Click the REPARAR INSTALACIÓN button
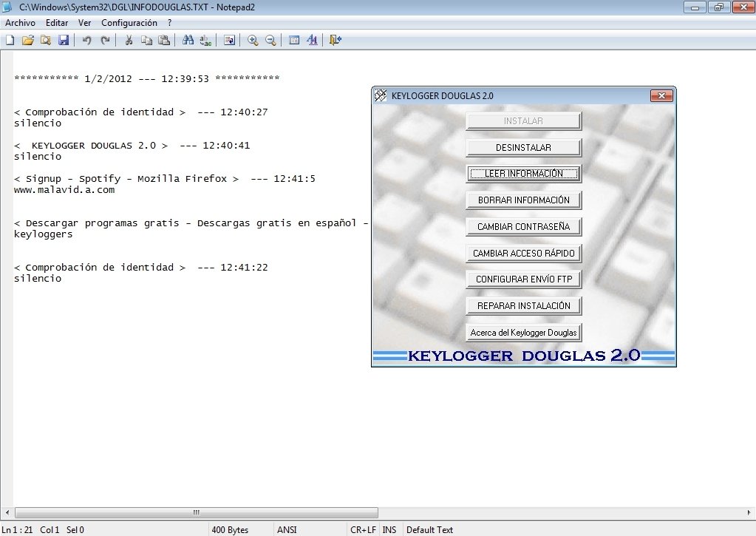 tap(524, 306)
